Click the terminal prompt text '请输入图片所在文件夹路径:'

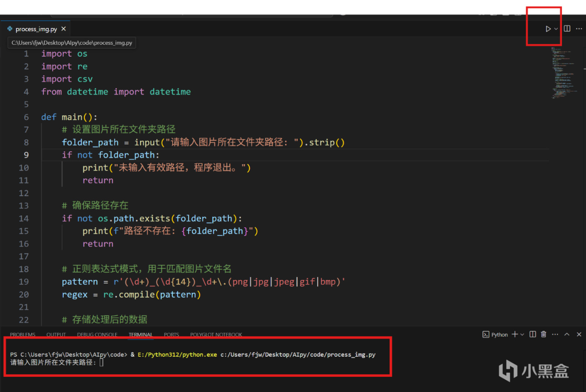(x=54, y=362)
